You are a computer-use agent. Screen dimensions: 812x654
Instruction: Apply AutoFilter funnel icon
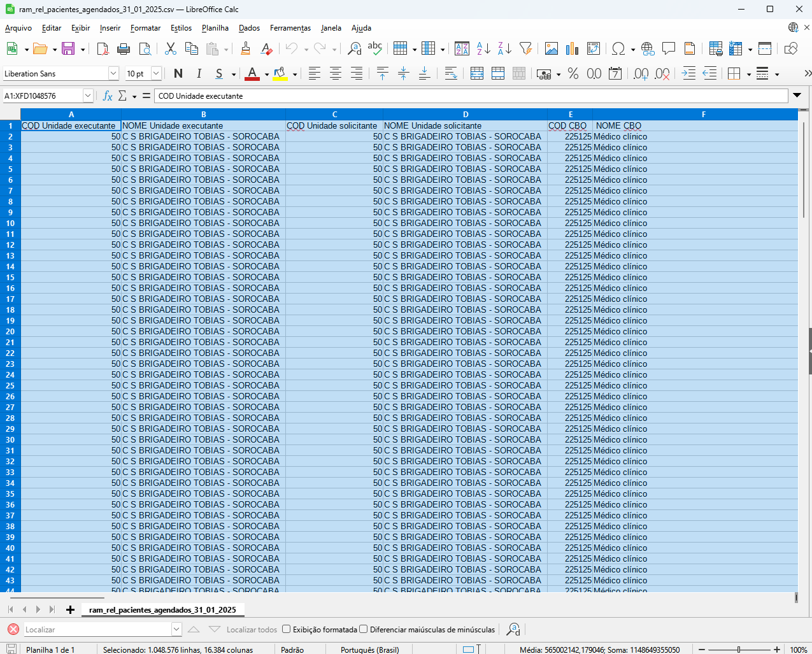(x=525, y=49)
